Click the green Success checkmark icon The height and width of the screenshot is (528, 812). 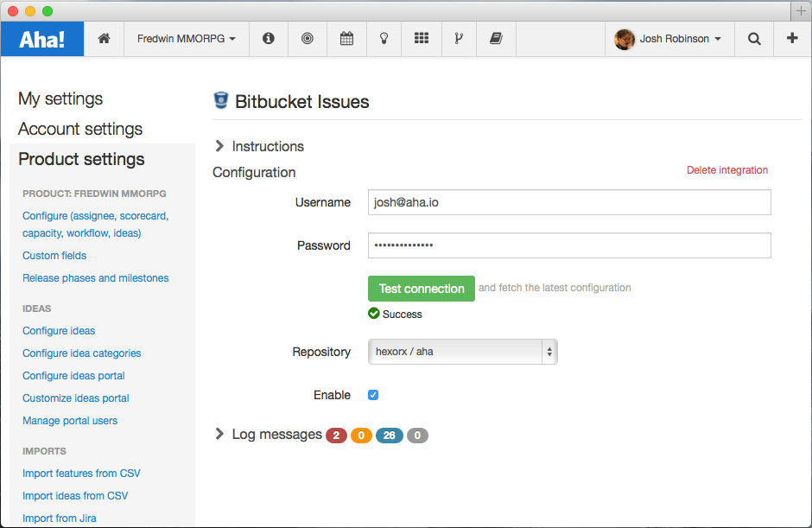click(373, 313)
